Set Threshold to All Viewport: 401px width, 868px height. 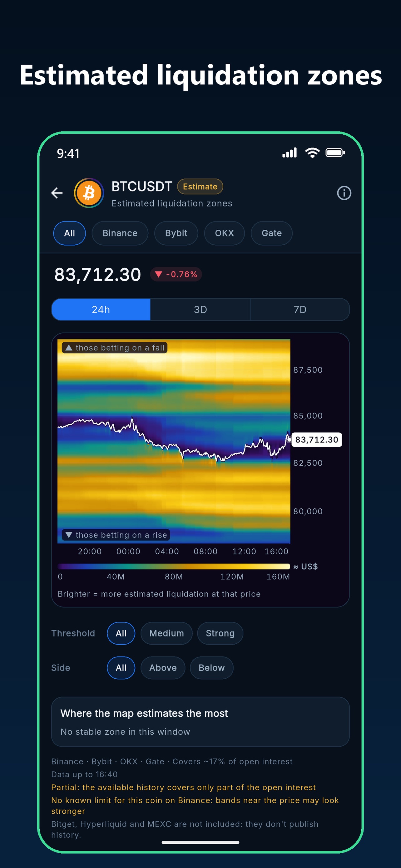[x=121, y=633]
